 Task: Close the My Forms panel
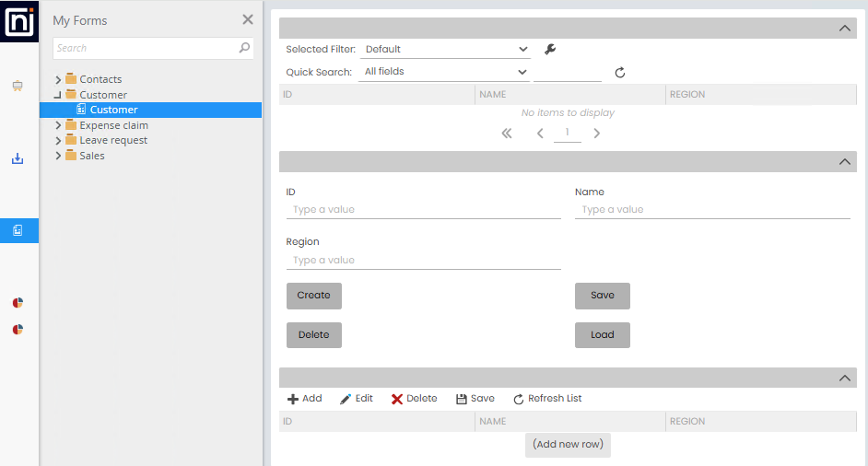pyautogui.click(x=247, y=19)
